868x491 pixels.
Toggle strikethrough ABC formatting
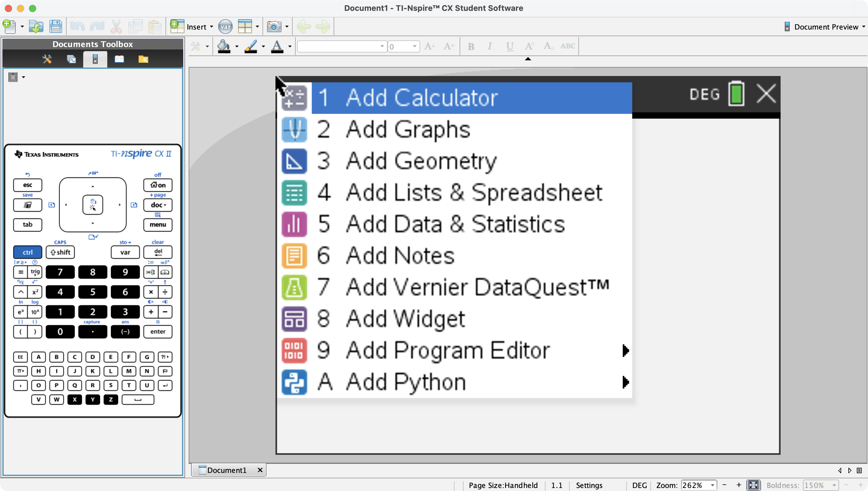tap(568, 46)
